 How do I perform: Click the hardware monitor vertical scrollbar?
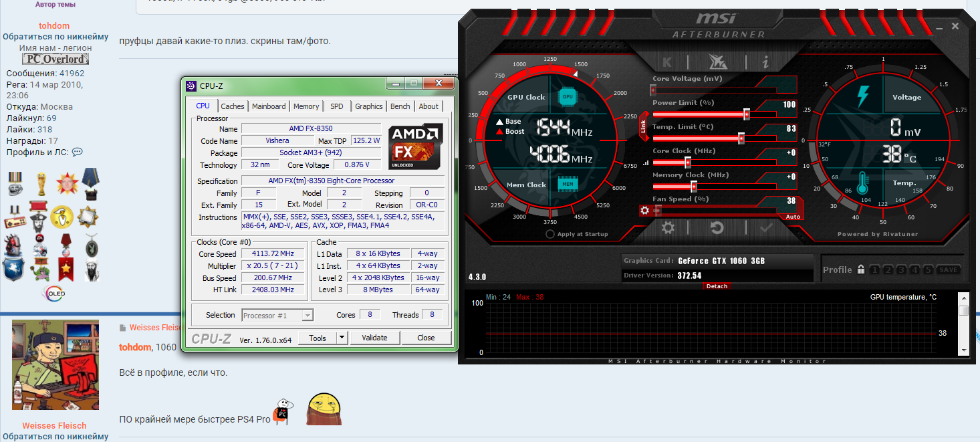pos(963,326)
